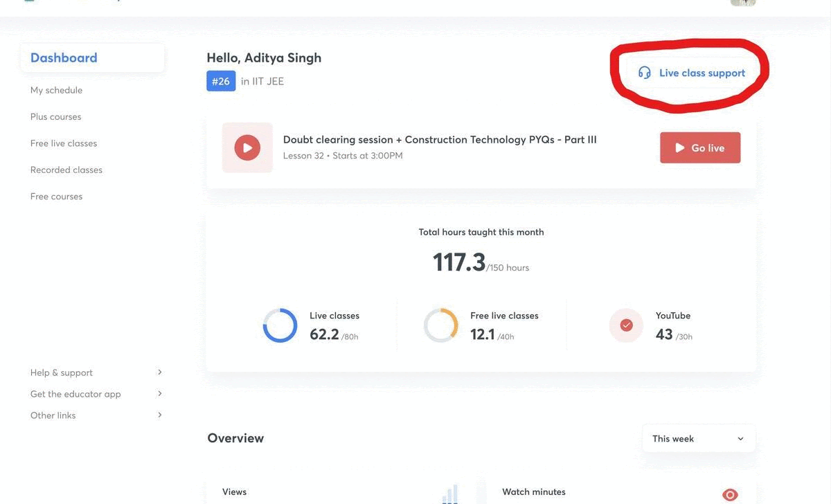Go to My schedule

tap(56, 90)
